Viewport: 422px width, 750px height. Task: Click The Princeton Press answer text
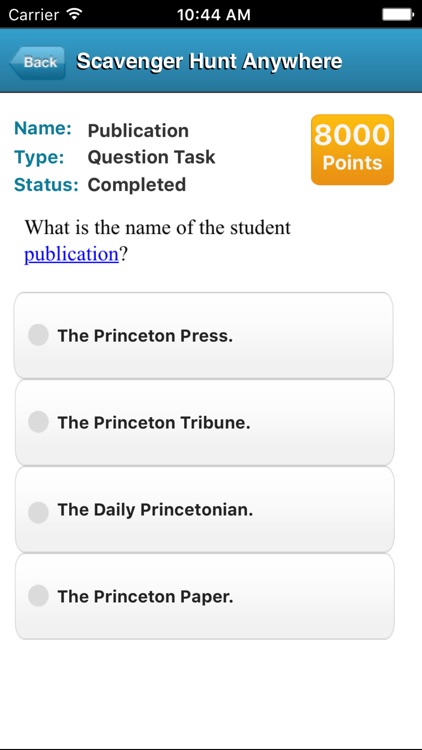(145, 336)
